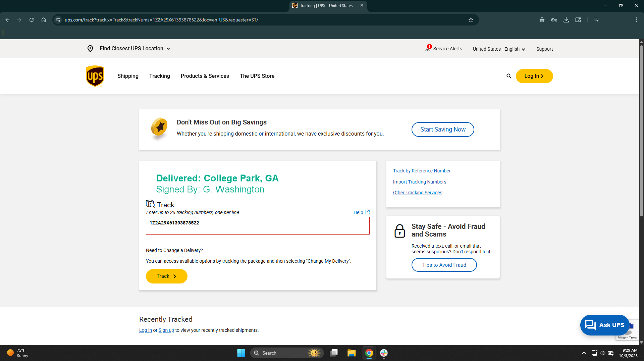Open the password manager key icon

(554, 20)
